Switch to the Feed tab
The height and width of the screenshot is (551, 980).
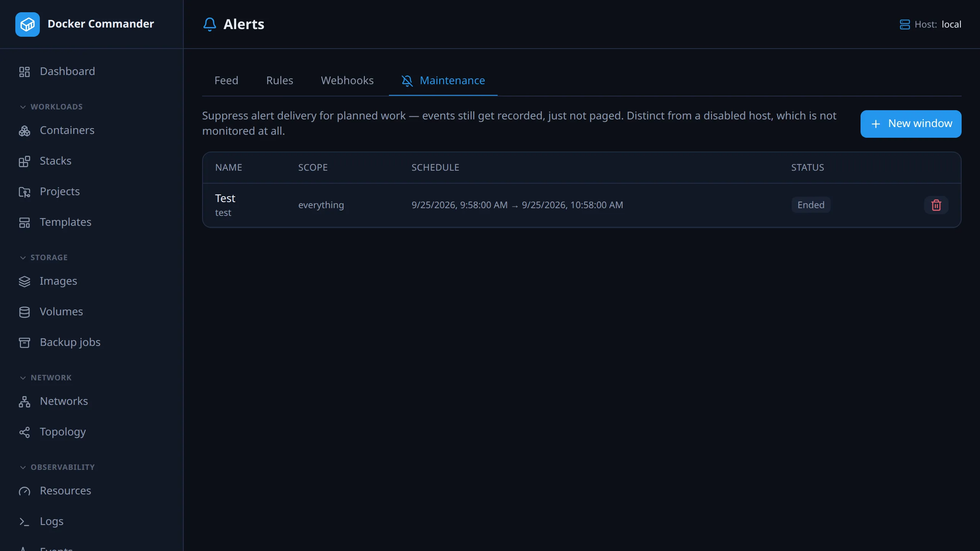226,80
